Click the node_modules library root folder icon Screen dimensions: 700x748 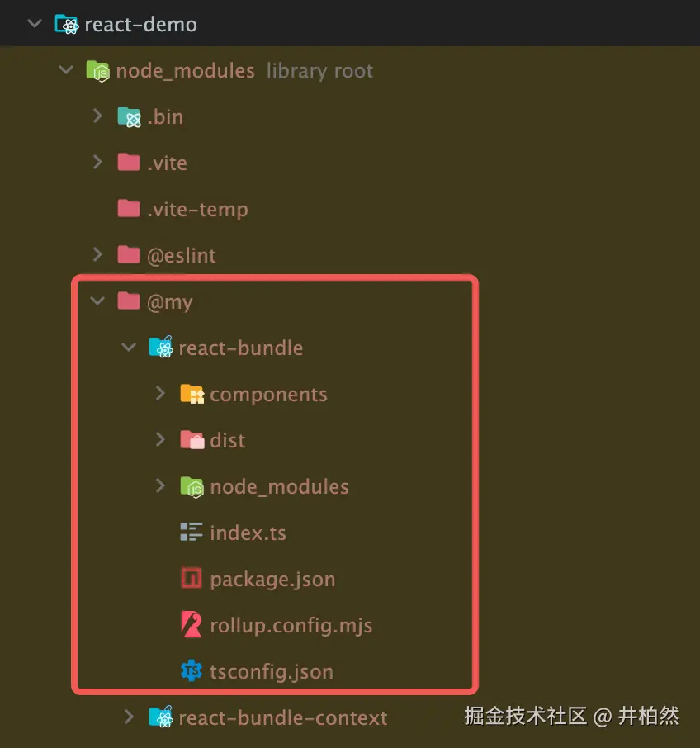click(x=97, y=71)
